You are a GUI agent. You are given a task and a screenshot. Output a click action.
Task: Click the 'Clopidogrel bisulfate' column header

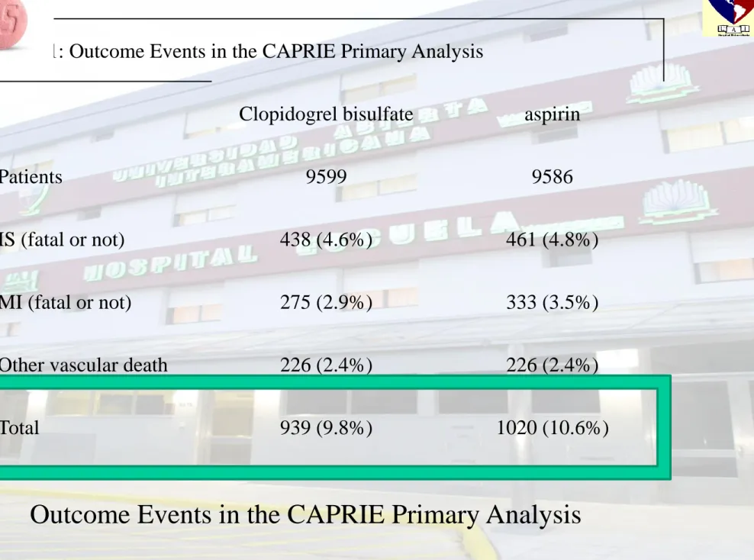click(326, 114)
